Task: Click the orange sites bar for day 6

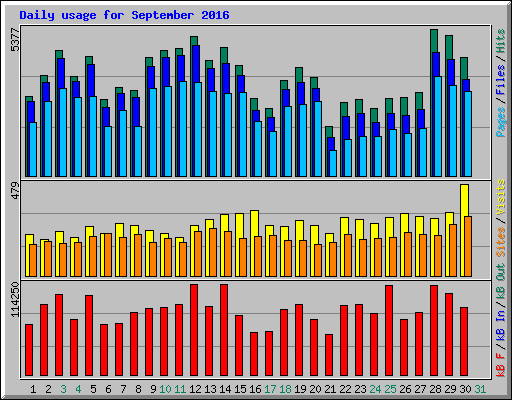Action: pyautogui.click(x=108, y=255)
